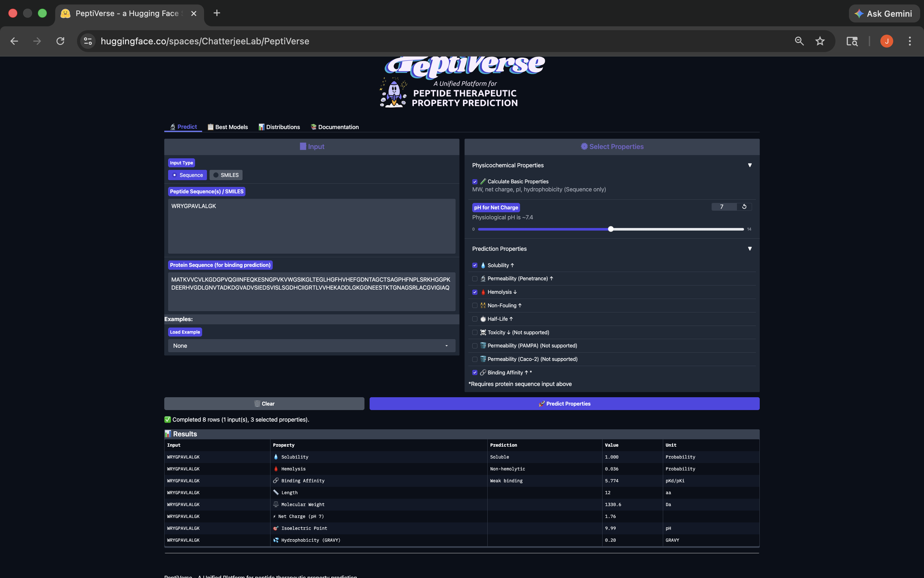Reset the pH for Net Charge value

click(744, 207)
